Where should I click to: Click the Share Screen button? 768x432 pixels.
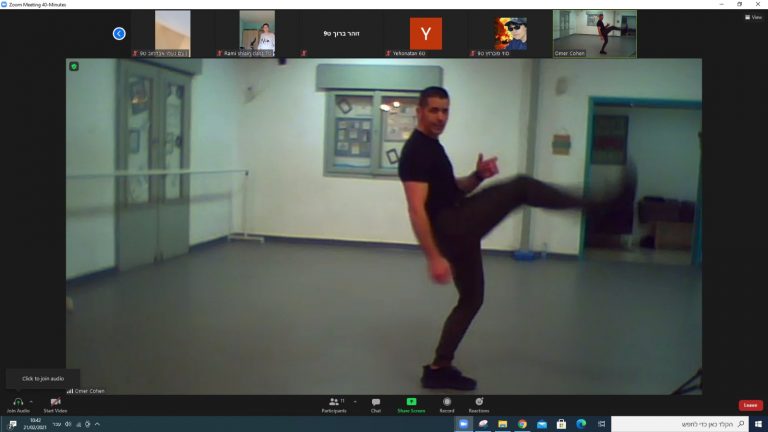[x=411, y=404]
